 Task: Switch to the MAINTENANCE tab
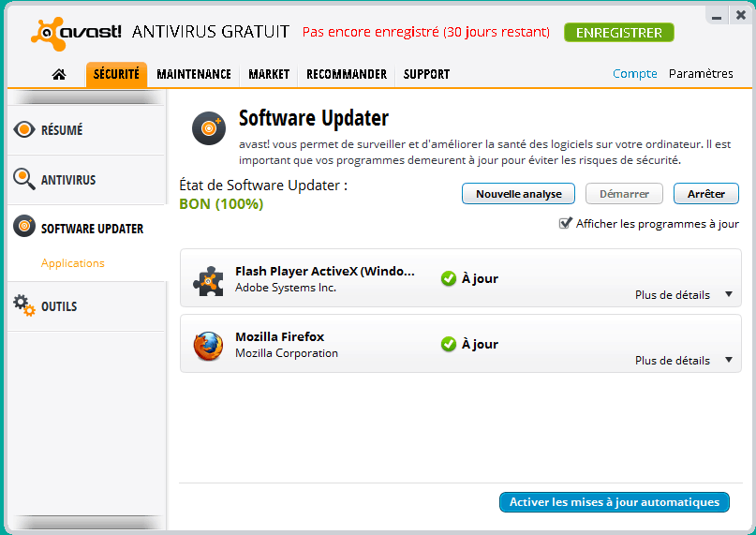coord(194,74)
